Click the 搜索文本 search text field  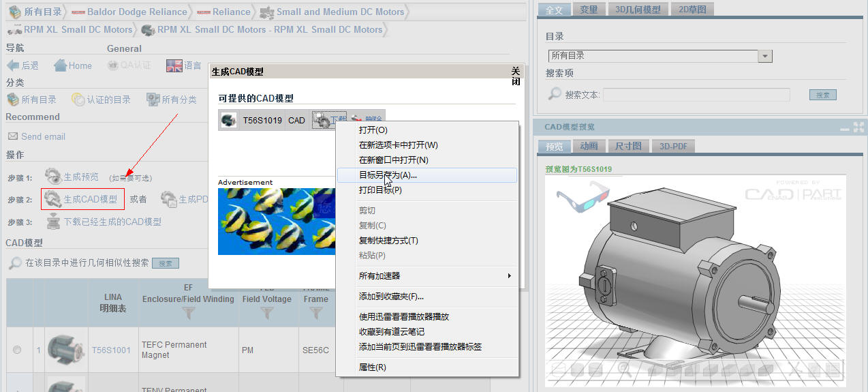pyautogui.click(x=696, y=95)
